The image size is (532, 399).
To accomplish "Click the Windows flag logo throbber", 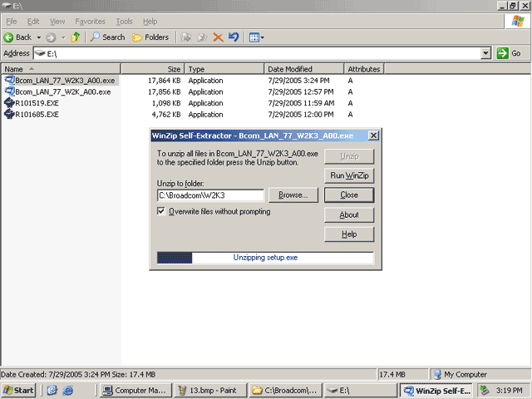I will (x=518, y=22).
